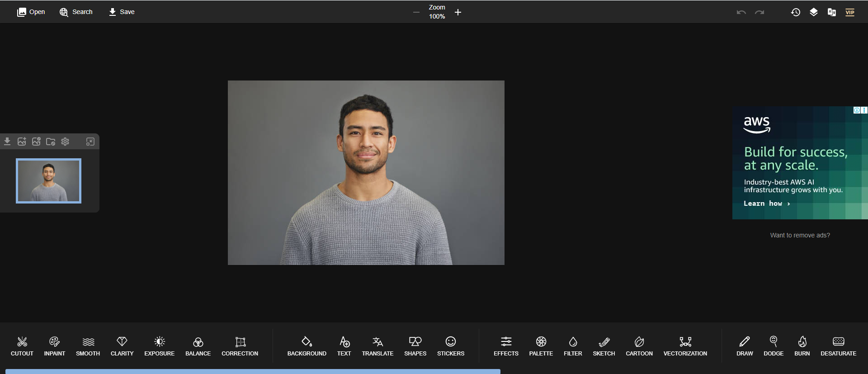The width and height of the screenshot is (868, 374).
Task: Open the Inpaint tool
Action: pos(54,346)
